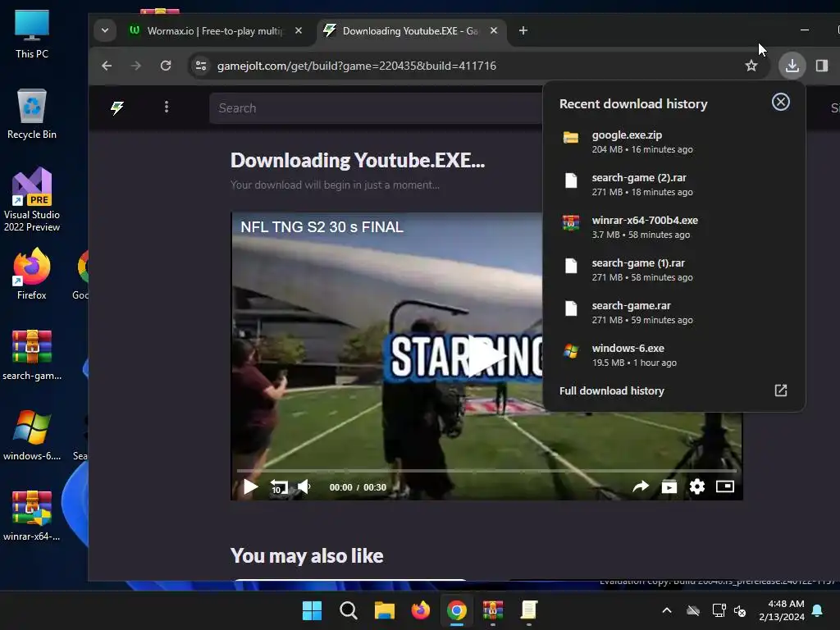840x630 pixels.
Task: Open the notepad script taskbar icon
Action: [529, 610]
